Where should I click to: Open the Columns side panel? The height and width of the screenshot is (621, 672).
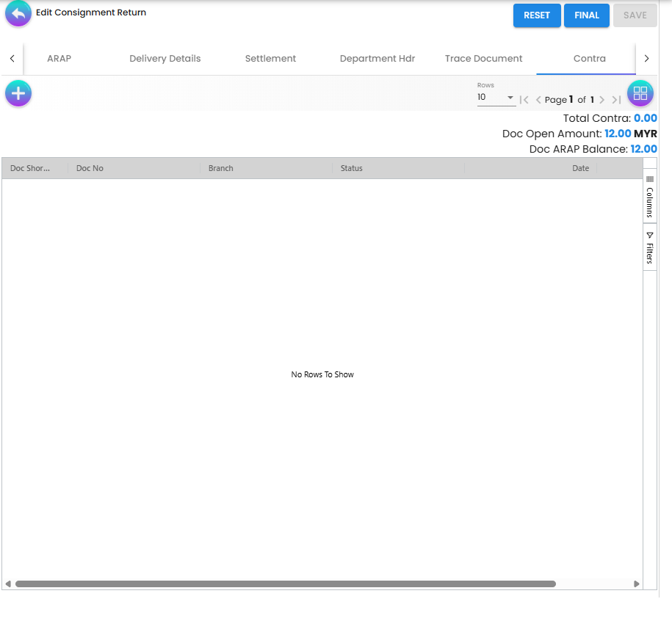649,196
